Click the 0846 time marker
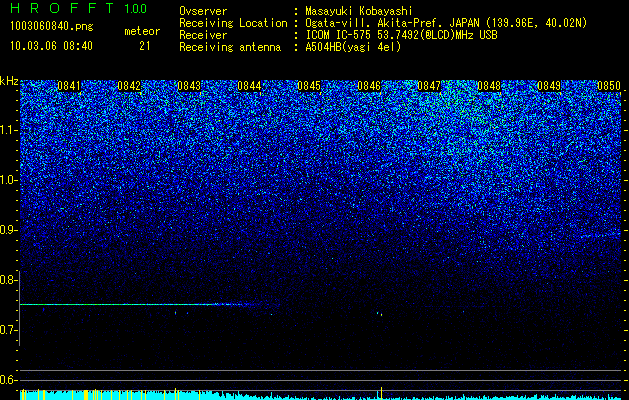This screenshot has height=400, width=629. 369,86
